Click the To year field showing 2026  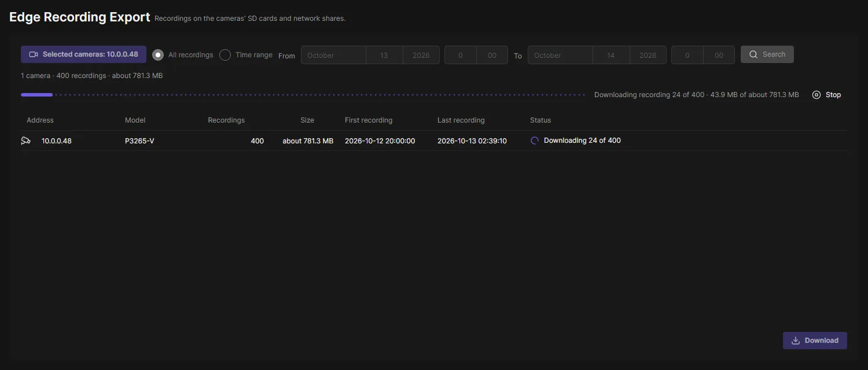tap(648, 55)
